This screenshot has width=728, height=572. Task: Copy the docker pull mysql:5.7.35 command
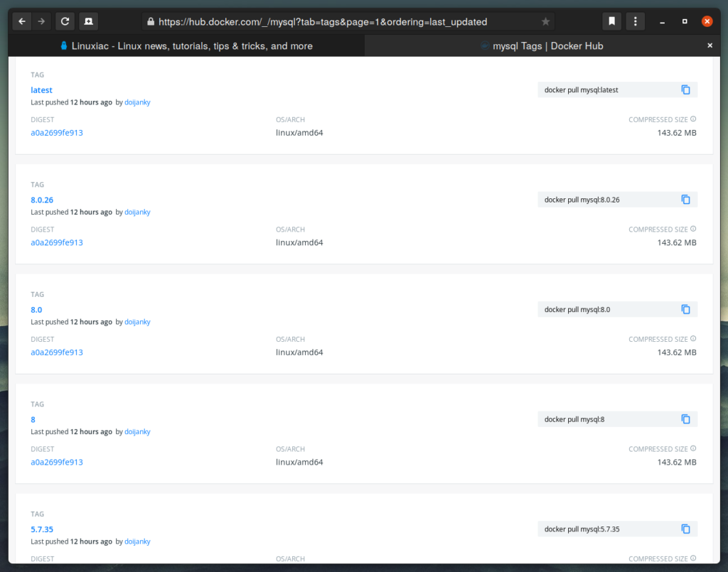685,529
